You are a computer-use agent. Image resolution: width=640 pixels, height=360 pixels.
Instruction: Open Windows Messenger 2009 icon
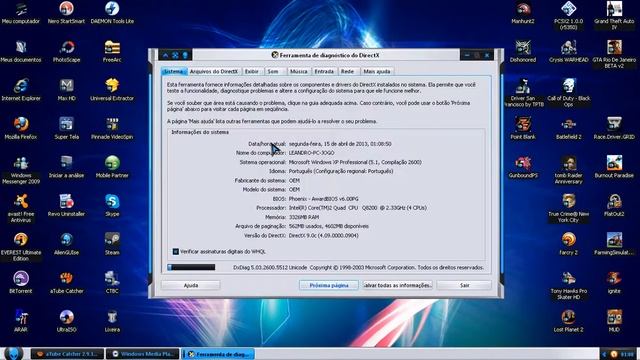pos(21,170)
